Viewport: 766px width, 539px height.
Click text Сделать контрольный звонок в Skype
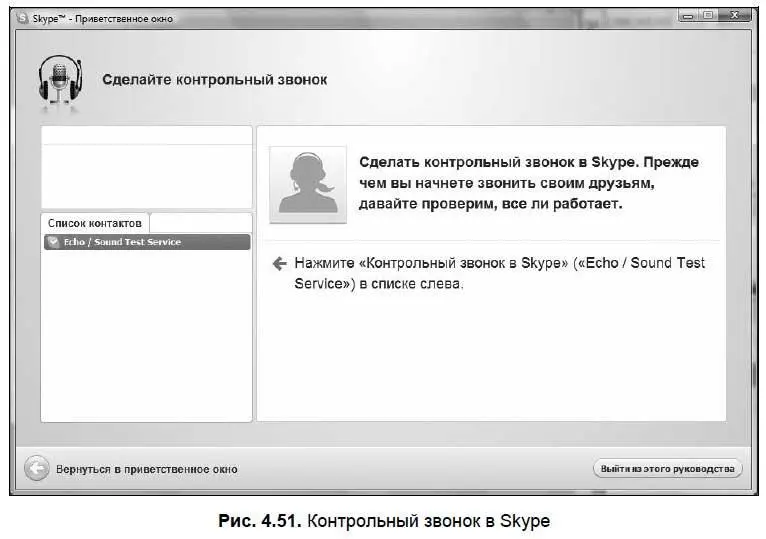tap(498, 162)
